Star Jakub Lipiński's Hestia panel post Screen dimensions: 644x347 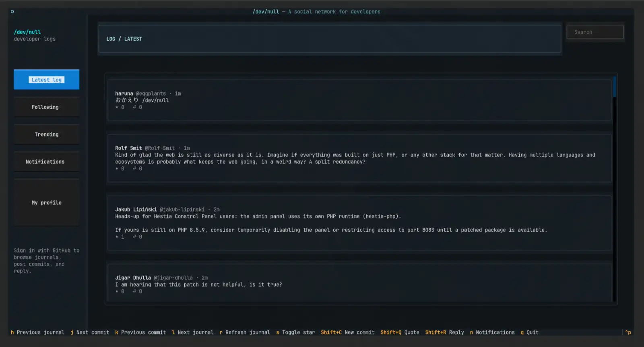pos(117,237)
